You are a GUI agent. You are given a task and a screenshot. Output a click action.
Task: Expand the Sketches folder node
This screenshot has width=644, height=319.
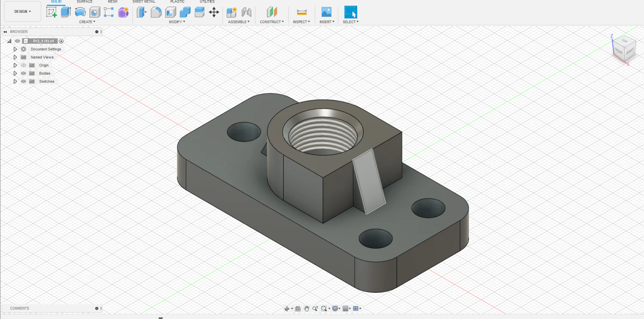click(15, 81)
